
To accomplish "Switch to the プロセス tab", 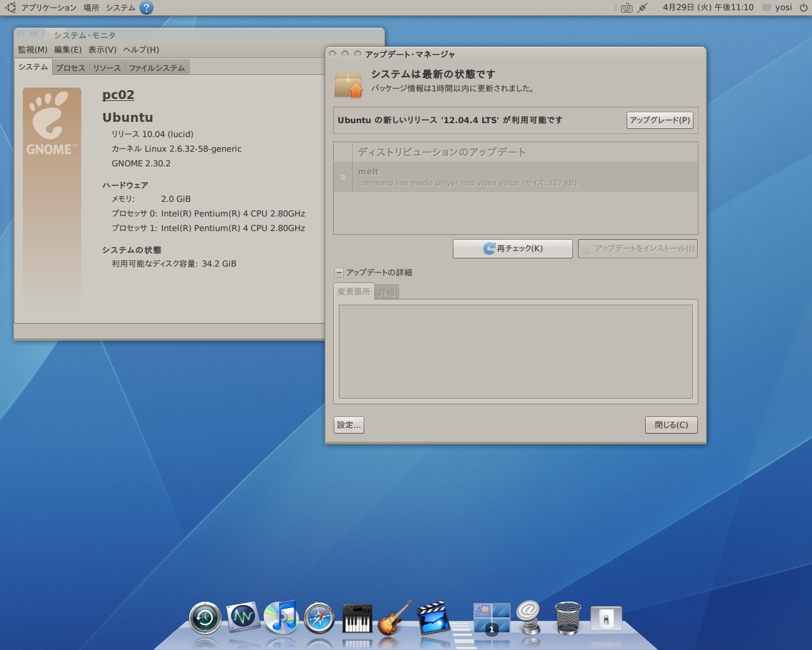I will (70, 68).
